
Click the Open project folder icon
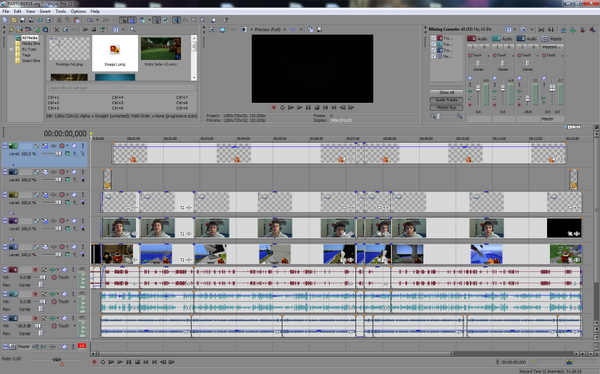click(x=14, y=20)
